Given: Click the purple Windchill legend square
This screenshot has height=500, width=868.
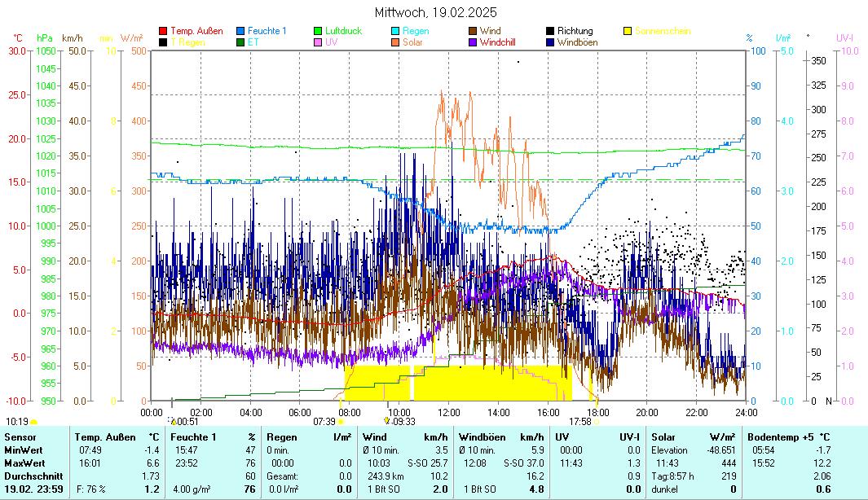Looking at the screenshot, I should (474, 42).
